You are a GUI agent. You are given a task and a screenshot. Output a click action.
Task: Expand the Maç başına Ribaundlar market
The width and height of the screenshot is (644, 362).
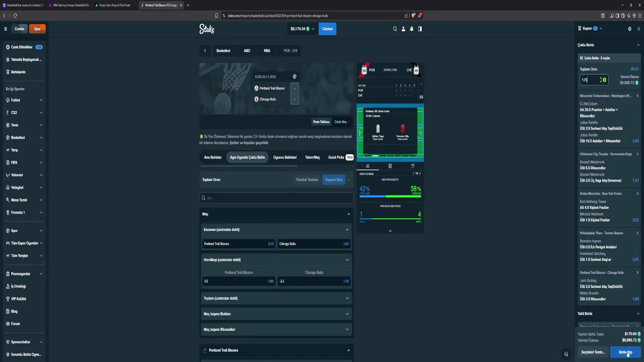(x=276, y=329)
